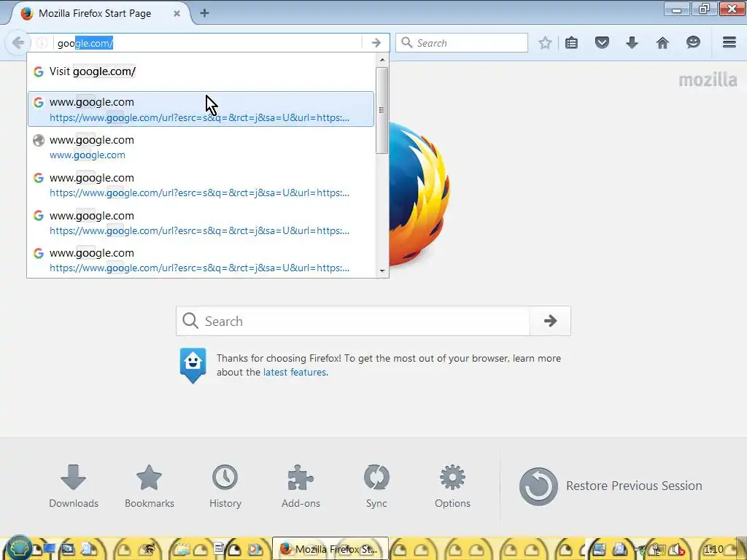Select the highlighted www.google.com suggestion
Viewport: 747px width, 560px height.
pyautogui.click(x=201, y=109)
